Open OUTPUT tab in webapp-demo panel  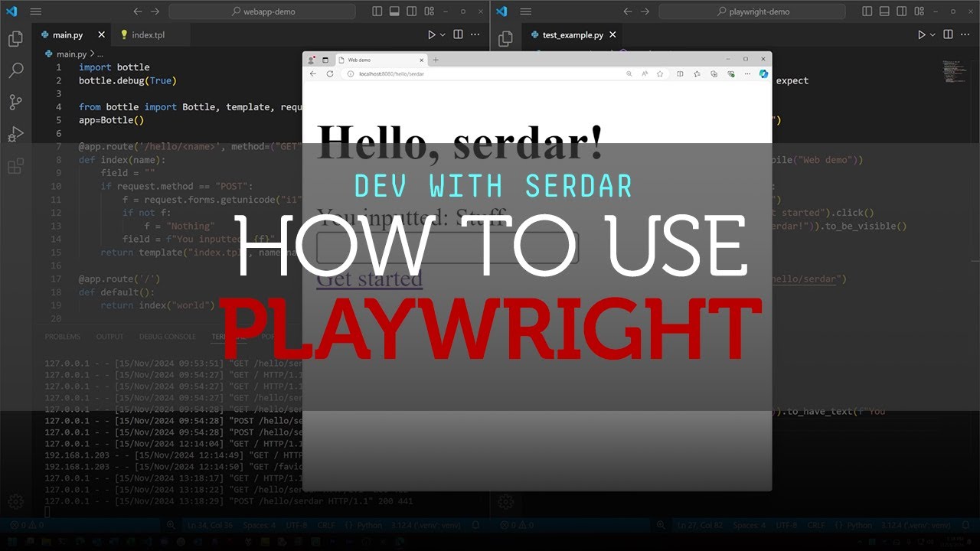pos(109,337)
